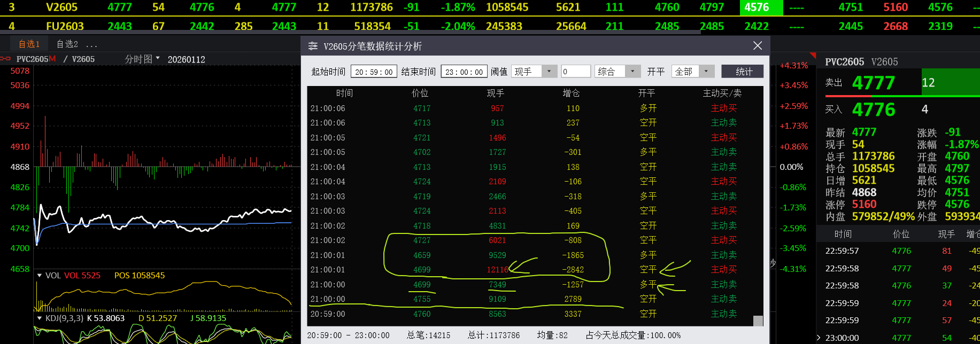
Task: Open the 全部 open/close filter dropdown
Action: click(706, 72)
